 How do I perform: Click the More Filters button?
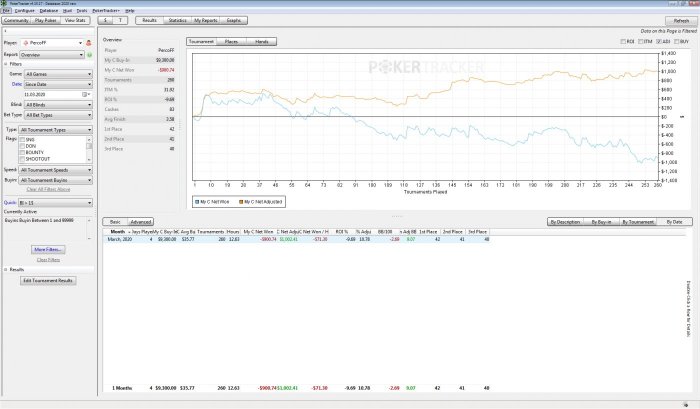49,248
